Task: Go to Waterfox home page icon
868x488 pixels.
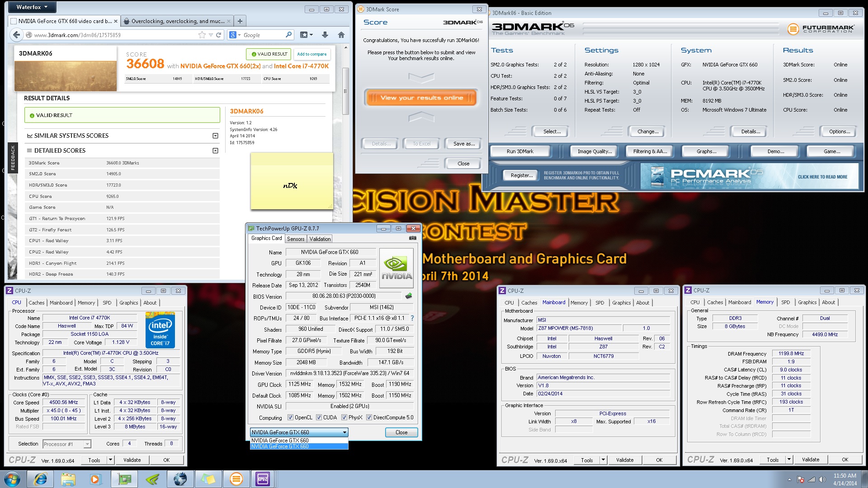Action: coord(341,35)
